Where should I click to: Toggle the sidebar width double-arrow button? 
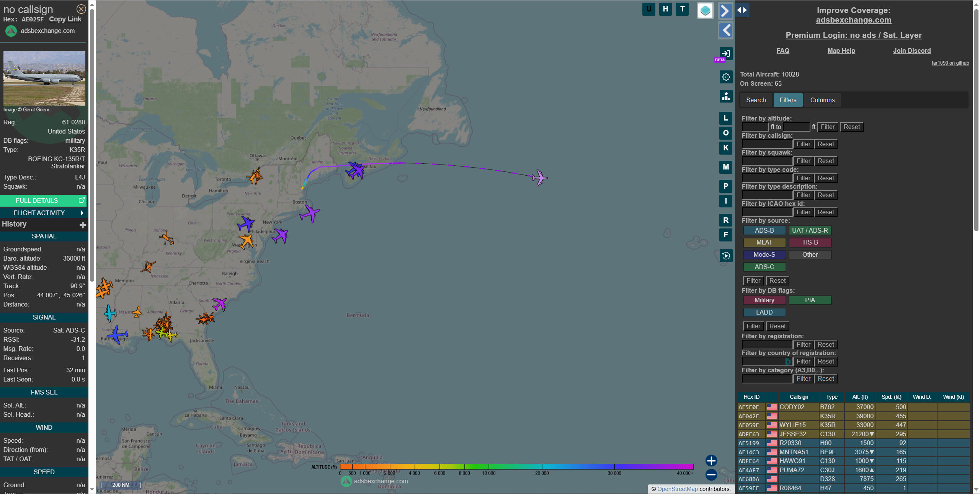click(742, 10)
